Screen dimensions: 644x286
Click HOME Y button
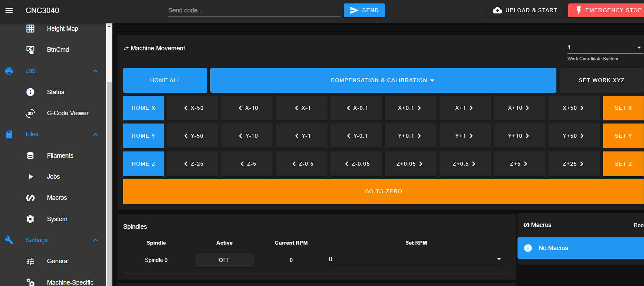143,136
